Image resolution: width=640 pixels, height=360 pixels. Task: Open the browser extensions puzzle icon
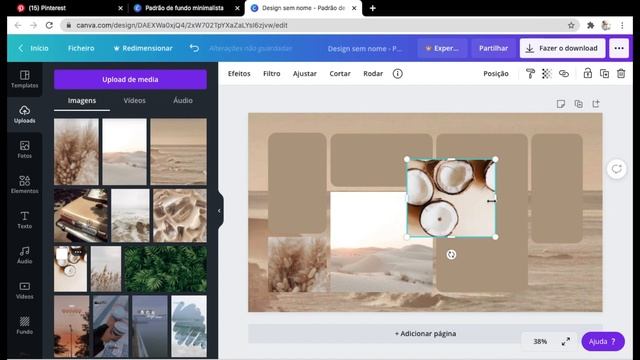point(590,25)
